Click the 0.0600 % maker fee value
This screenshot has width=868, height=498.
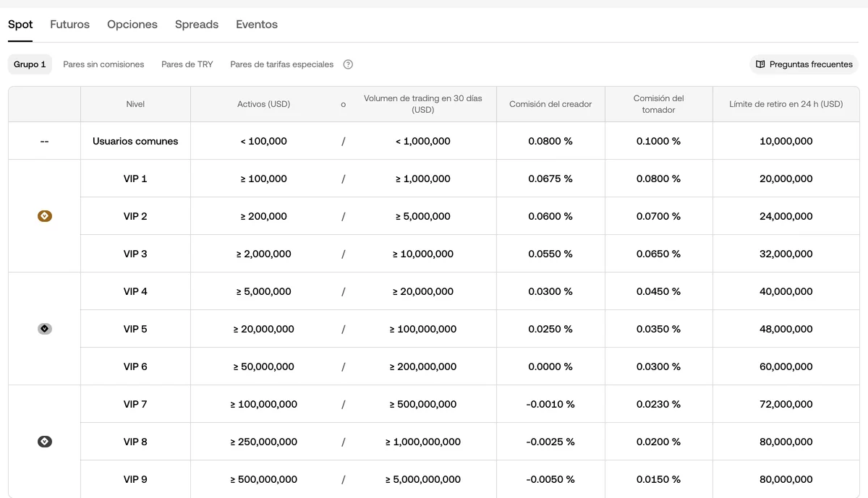click(550, 216)
